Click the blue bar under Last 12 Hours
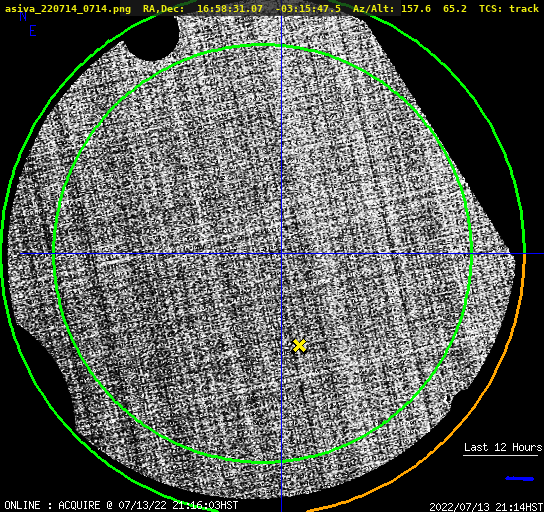This screenshot has height=512, width=544. pos(520,479)
